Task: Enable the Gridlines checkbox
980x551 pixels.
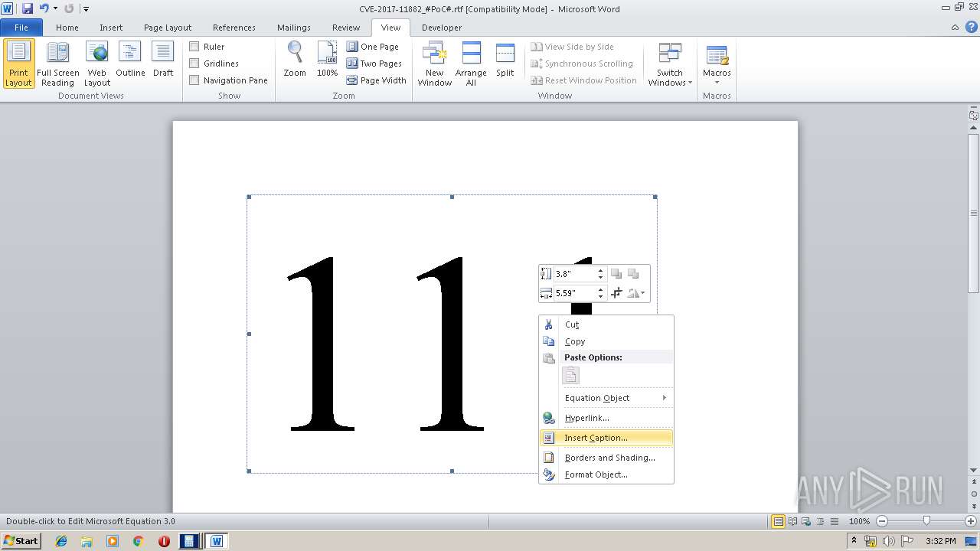Action: (x=194, y=64)
